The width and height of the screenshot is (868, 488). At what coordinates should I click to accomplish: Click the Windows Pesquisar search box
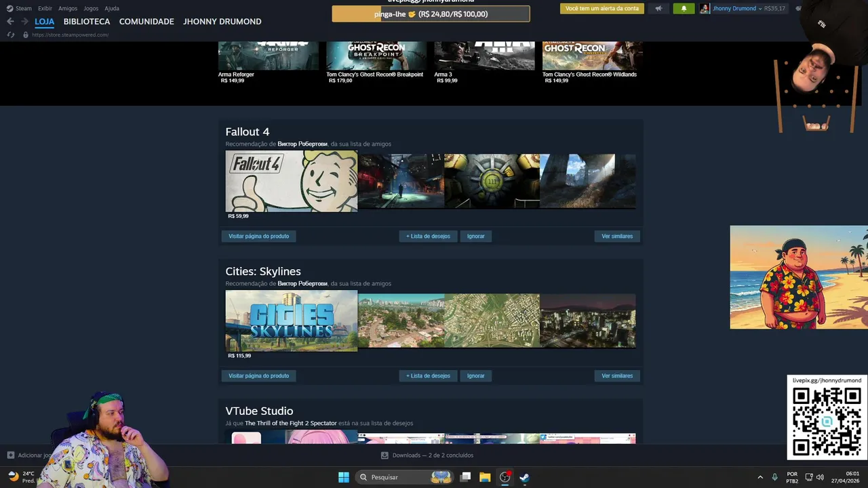[x=404, y=477]
